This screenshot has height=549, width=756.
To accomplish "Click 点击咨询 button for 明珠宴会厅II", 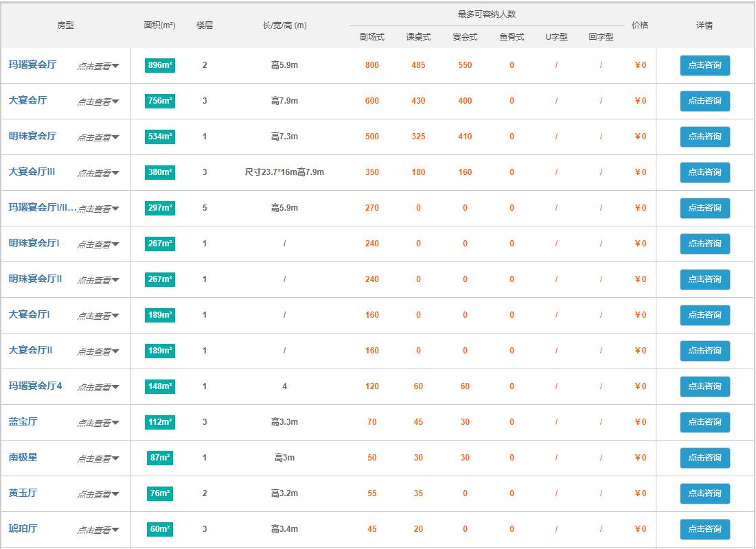I will point(705,279).
